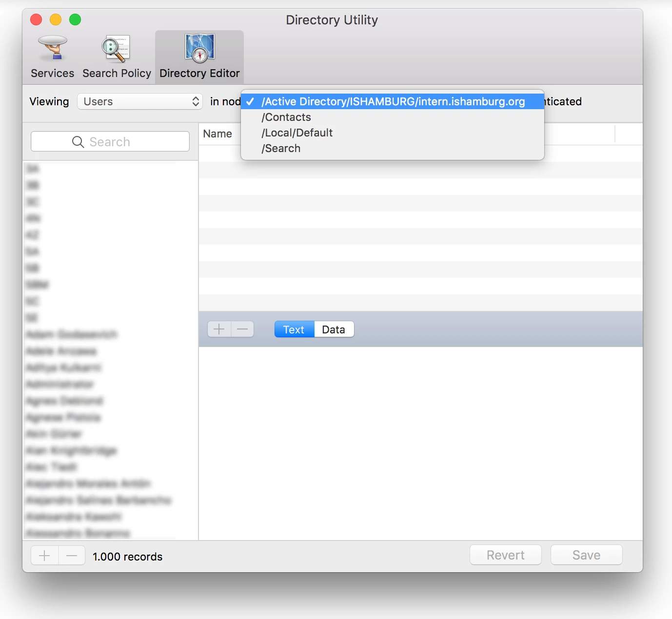This screenshot has width=672, height=619.
Task: Switch to Data view segment
Action: click(334, 329)
